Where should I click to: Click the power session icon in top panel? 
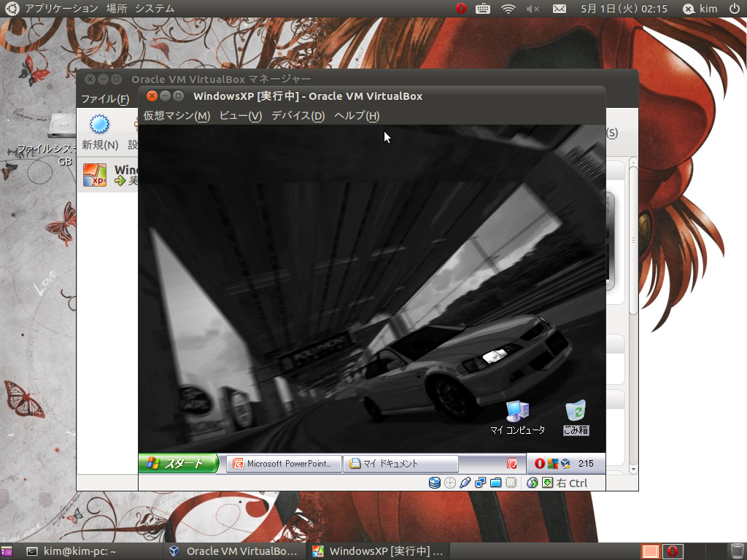[735, 9]
